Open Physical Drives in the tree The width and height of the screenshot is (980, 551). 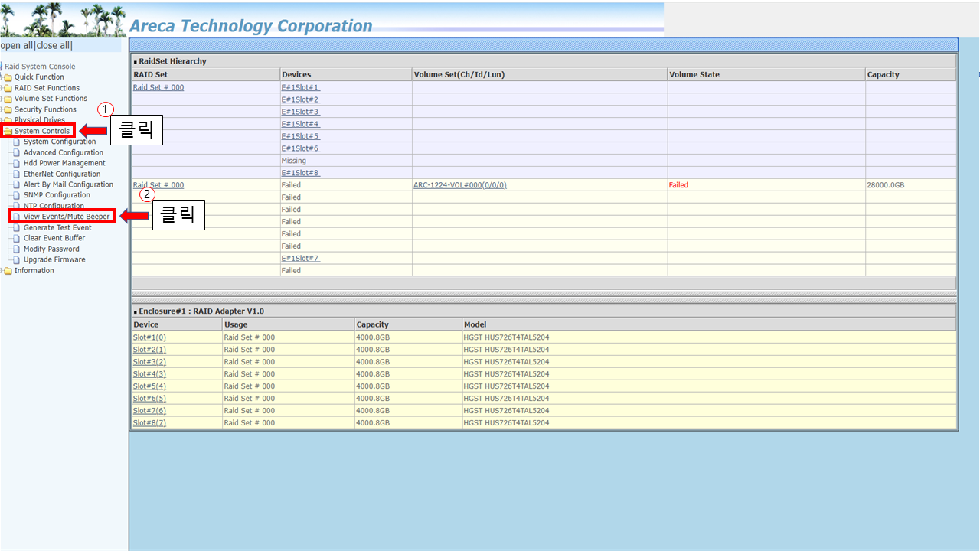40,120
